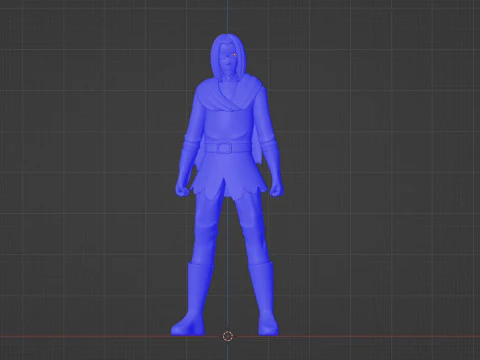Click the orange origin dot on the face
This screenshot has width=480, height=360.
[235, 54]
